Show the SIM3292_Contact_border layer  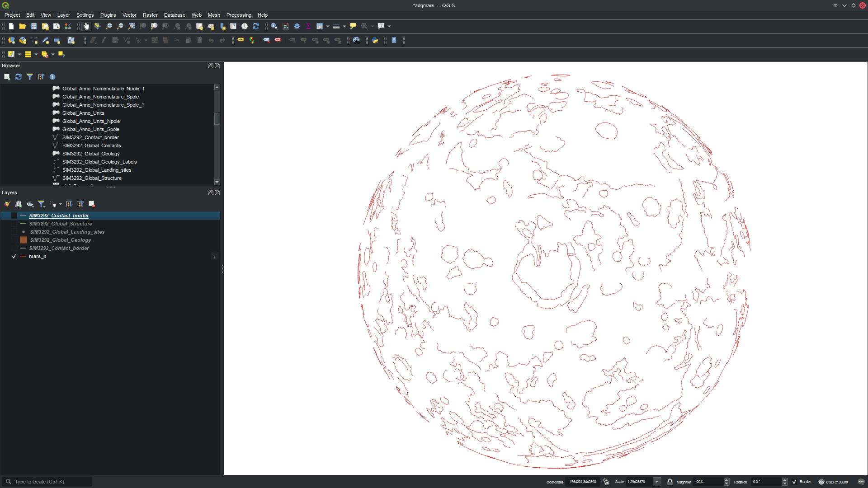[x=14, y=216]
